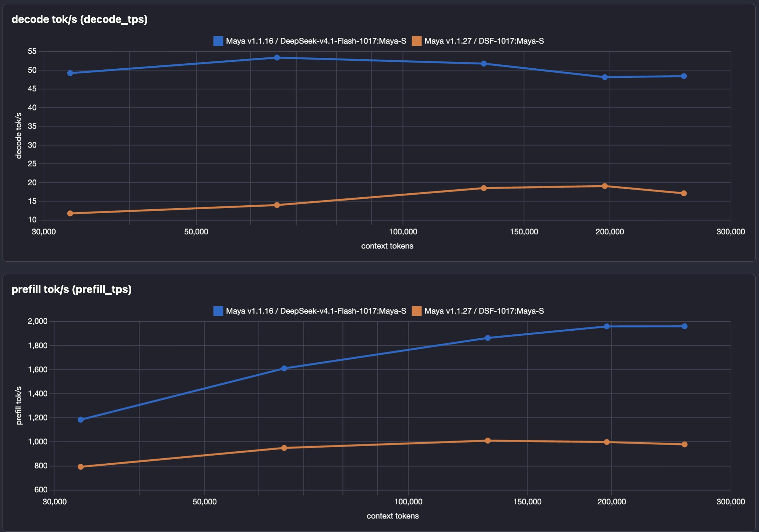This screenshot has height=532, width=759.
Task: Click blue legend swatch in decode chart
Action: click(218, 41)
